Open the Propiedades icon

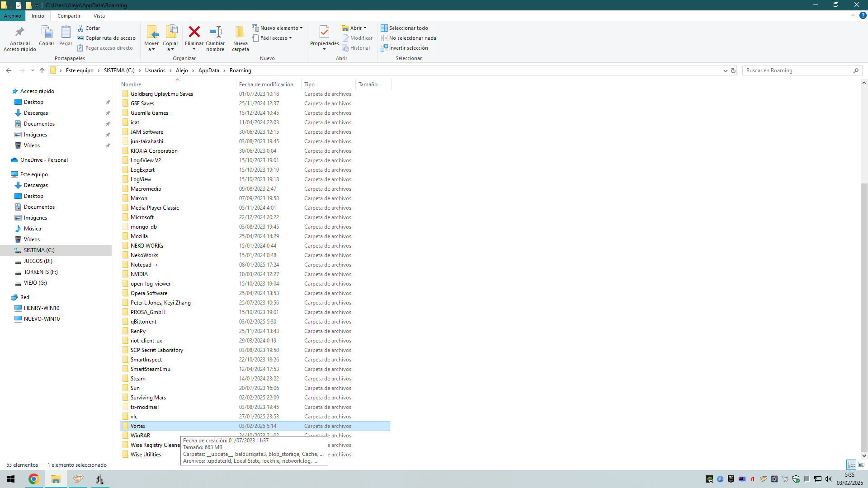324,32
